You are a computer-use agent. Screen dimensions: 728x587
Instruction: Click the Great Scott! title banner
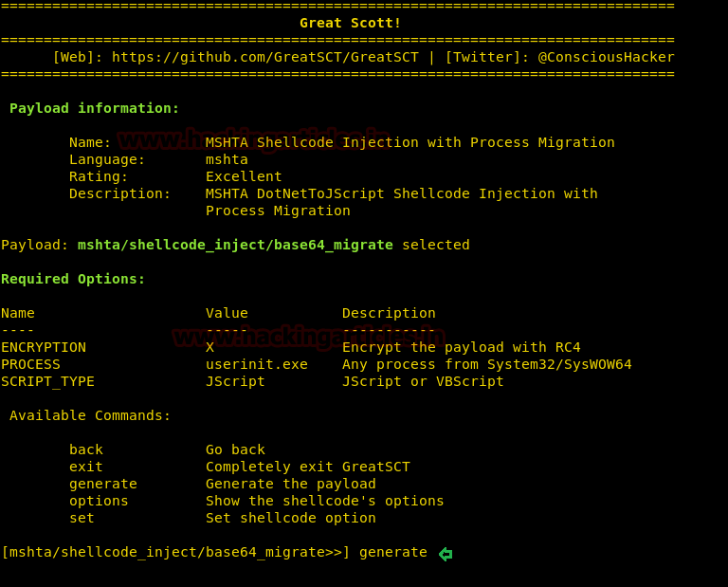pyautogui.click(x=350, y=23)
